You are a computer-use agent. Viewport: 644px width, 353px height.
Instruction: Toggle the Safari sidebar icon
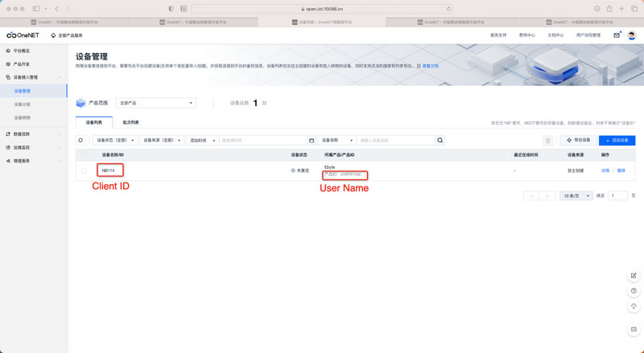coord(36,9)
